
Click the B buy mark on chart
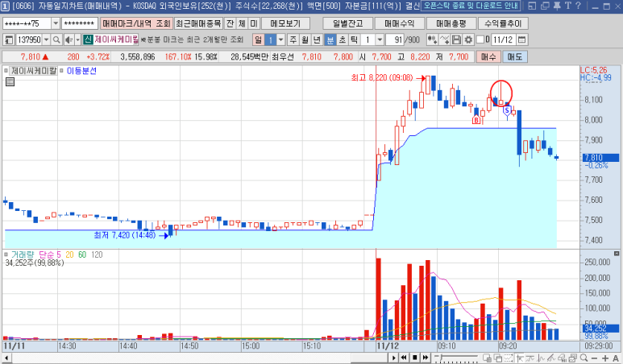476,119
